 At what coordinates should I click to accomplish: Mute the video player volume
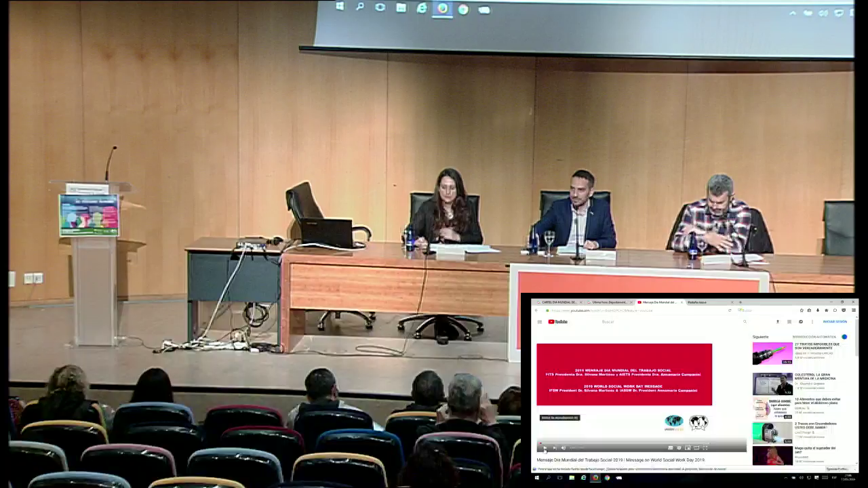click(x=564, y=447)
